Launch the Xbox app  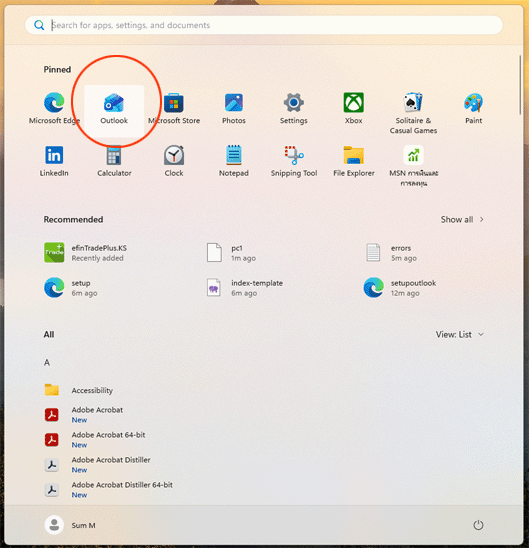point(354,110)
